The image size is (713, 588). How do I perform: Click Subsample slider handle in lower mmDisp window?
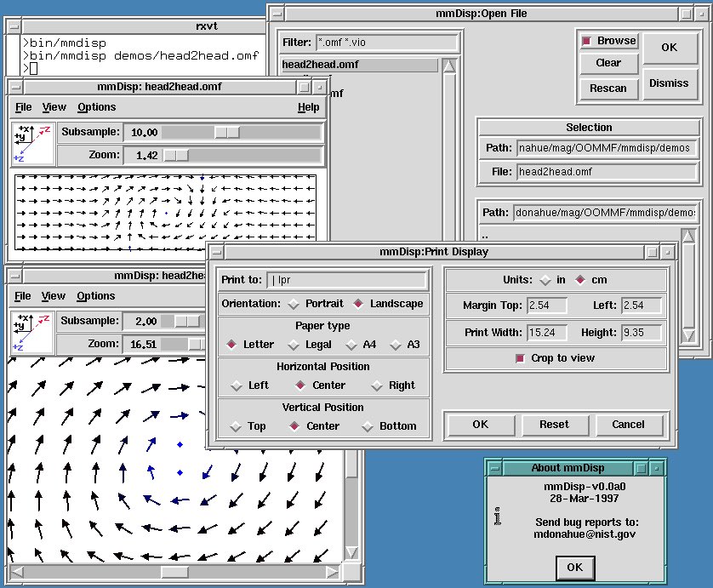pos(187,322)
